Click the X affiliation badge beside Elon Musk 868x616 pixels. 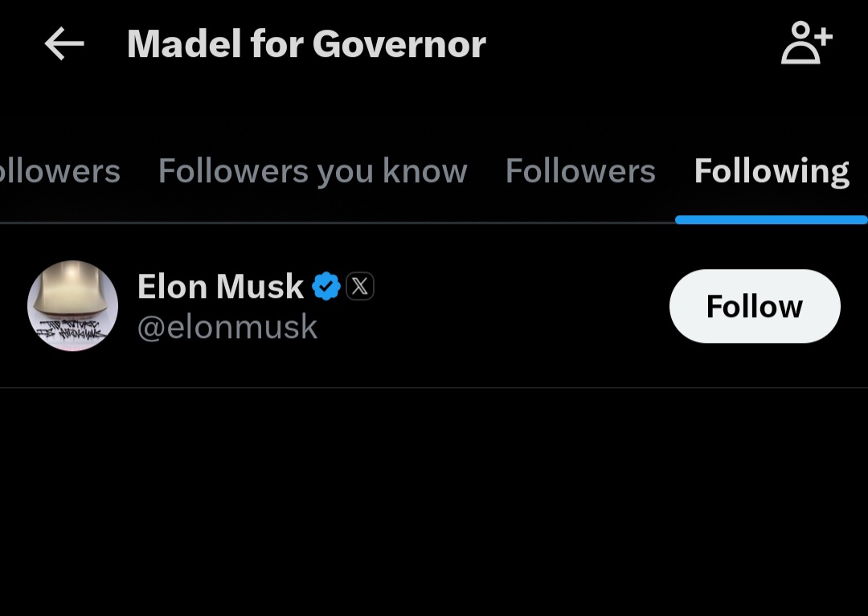(x=360, y=287)
